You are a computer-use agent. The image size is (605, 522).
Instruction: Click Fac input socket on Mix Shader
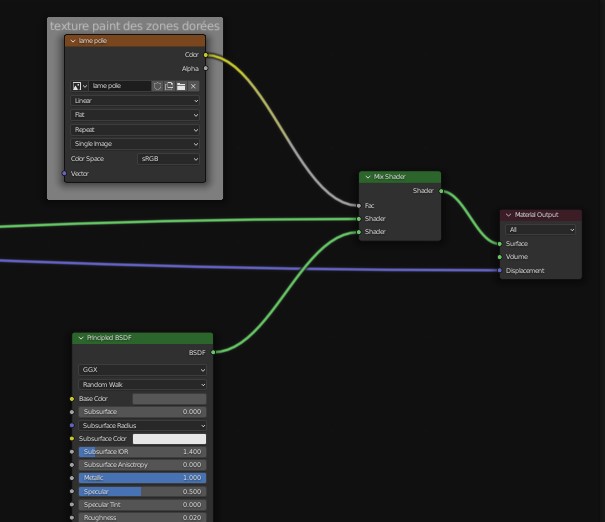click(x=359, y=206)
